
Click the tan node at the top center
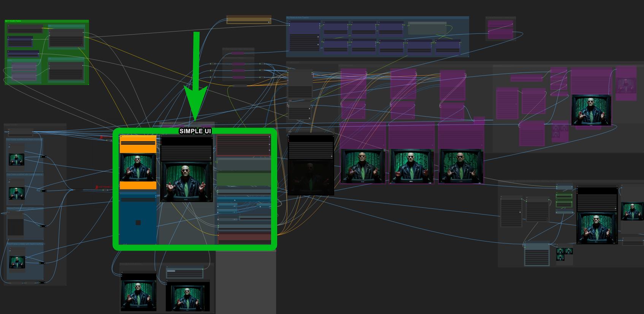click(x=249, y=20)
